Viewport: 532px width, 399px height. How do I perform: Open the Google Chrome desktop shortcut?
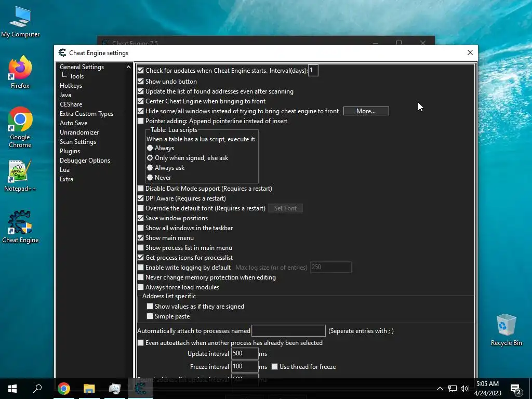tap(20, 128)
